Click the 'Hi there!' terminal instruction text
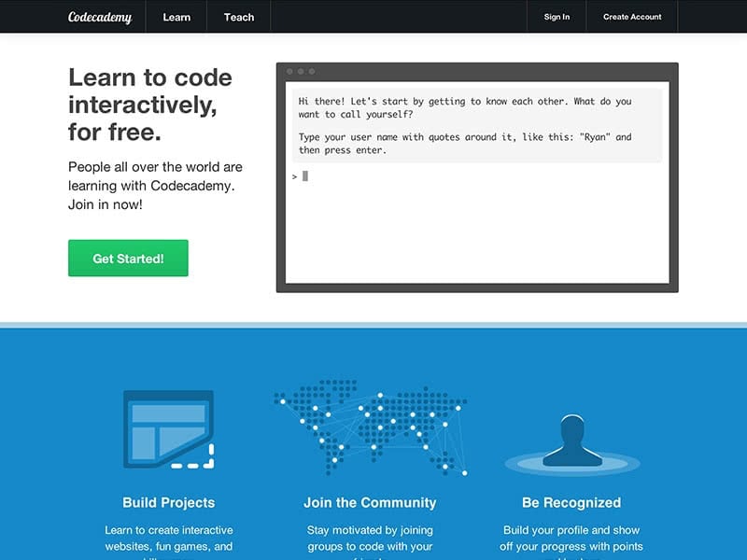The image size is (747, 560). pos(465,107)
